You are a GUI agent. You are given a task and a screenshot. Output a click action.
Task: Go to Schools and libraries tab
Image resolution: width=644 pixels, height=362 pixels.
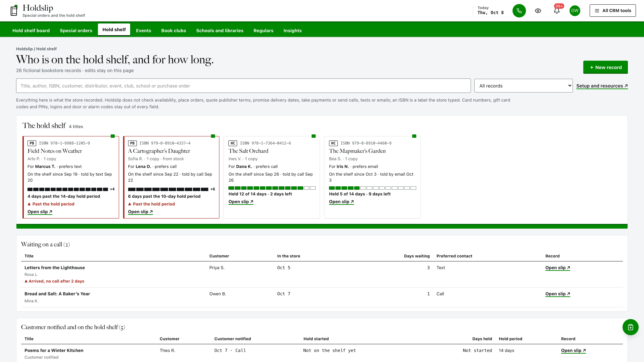[220, 31]
